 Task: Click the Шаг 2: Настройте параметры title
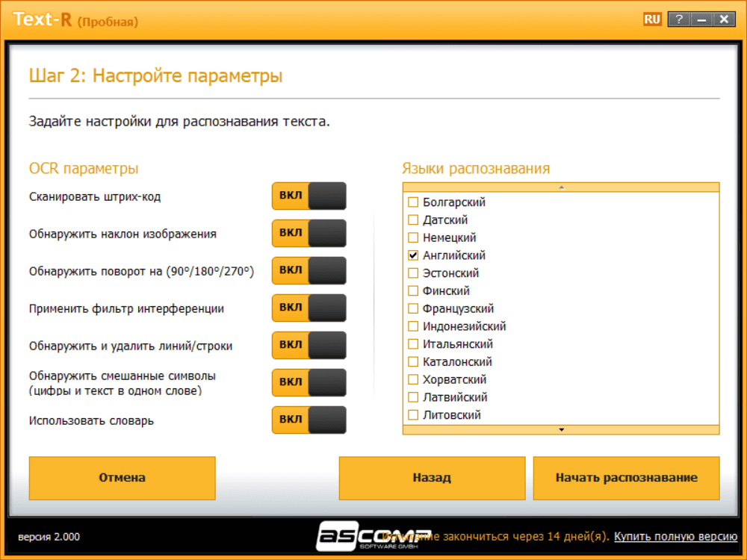(156, 75)
